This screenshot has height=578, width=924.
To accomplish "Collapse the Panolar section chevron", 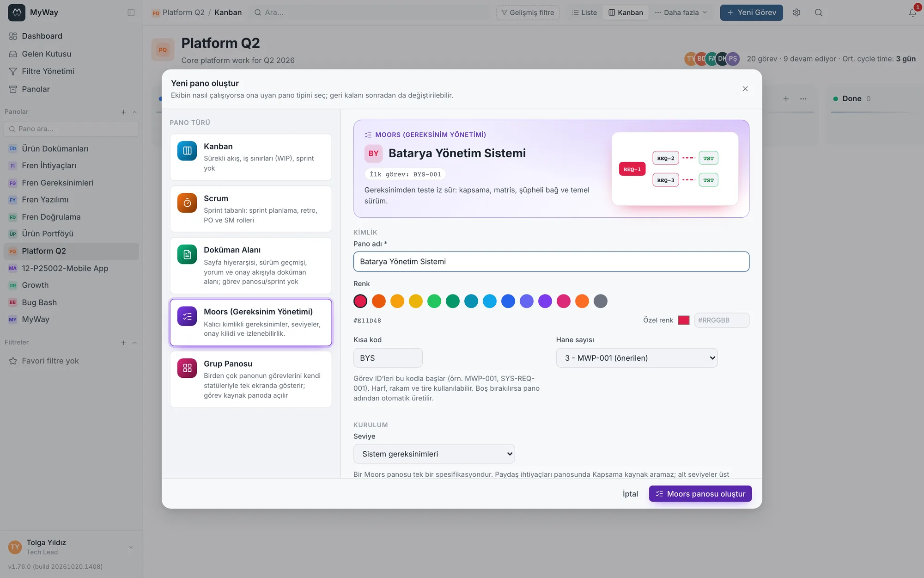I will point(134,112).
